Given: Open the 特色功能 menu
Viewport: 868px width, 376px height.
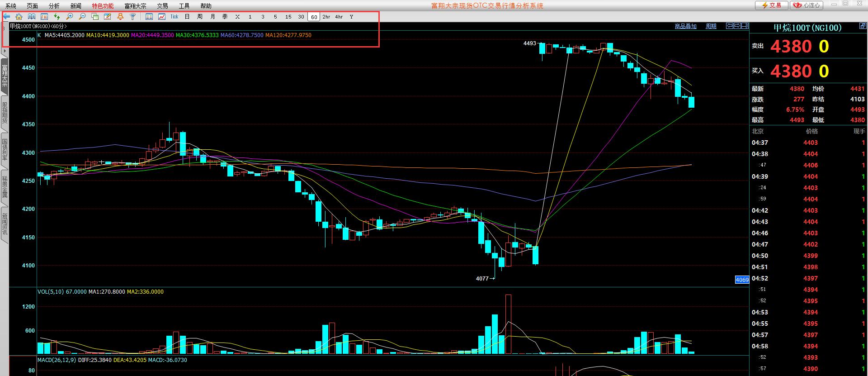Looking at the screenshot, I should 103,6.
